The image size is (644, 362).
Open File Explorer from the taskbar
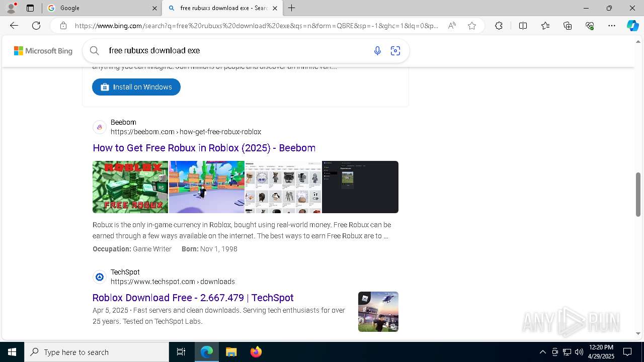coord(231,352)
